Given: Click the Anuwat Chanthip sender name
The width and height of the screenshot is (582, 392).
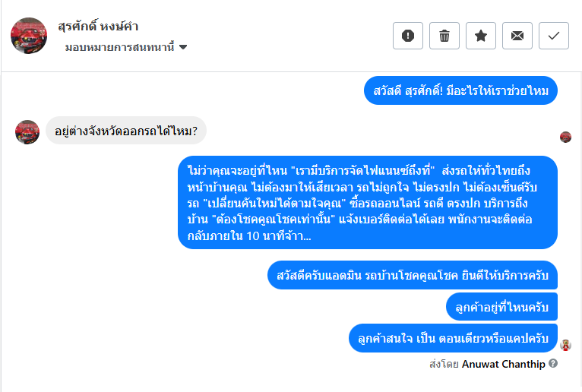Looking at the screenshot, I should (x=503, y=364).
